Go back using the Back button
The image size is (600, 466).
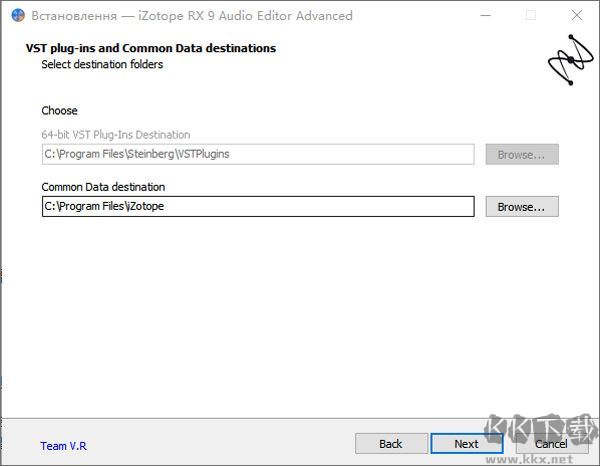click(391, 444)
